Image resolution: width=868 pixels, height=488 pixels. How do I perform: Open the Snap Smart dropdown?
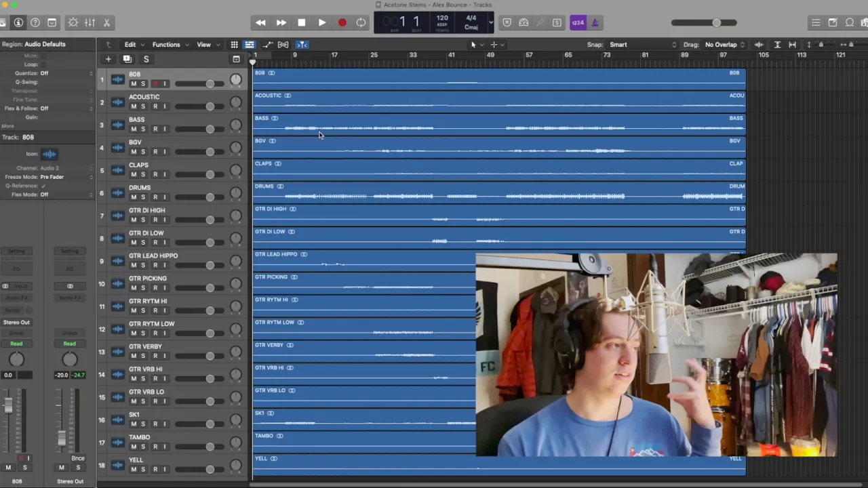pos(643,45)
